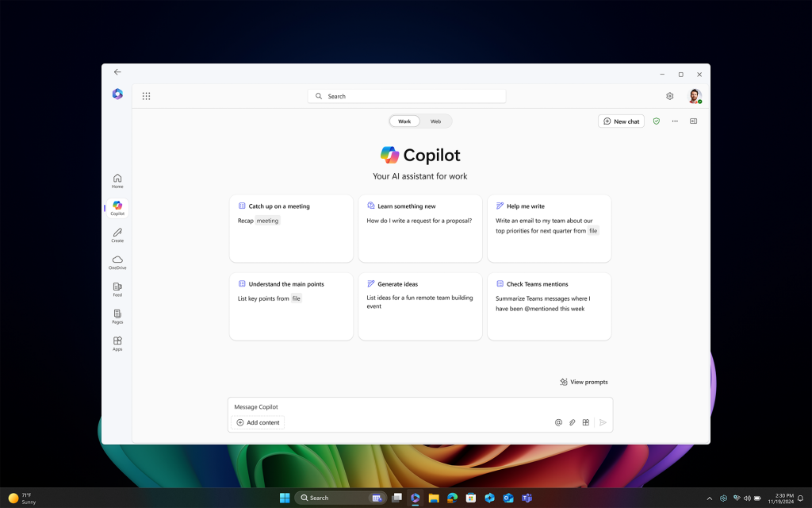Image resolution: width=812 pixels, height=508 pixels.
Task: Open the waffle app launcher menu
Action: point(146,95)
